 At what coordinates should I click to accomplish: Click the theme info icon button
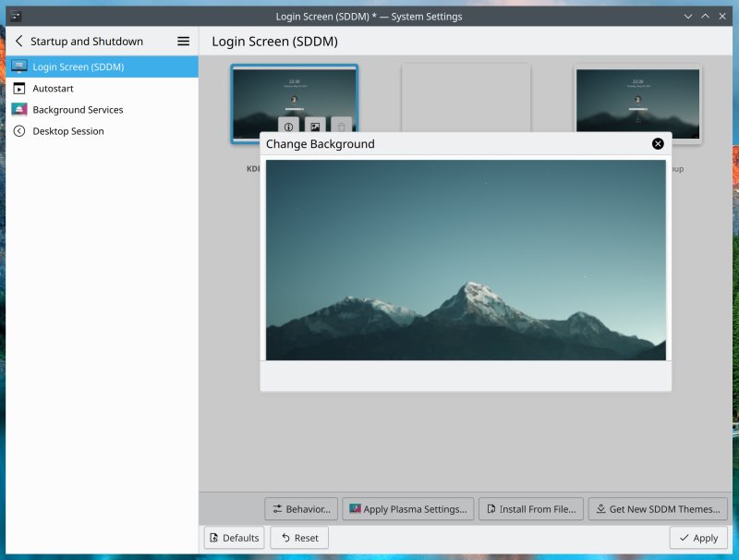[288, 127]
